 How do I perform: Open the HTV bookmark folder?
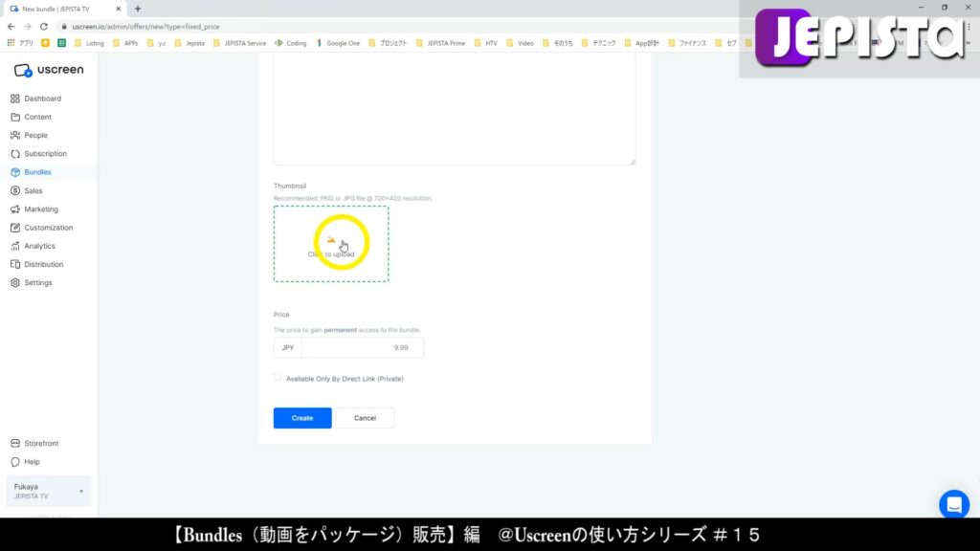(485, 43)
